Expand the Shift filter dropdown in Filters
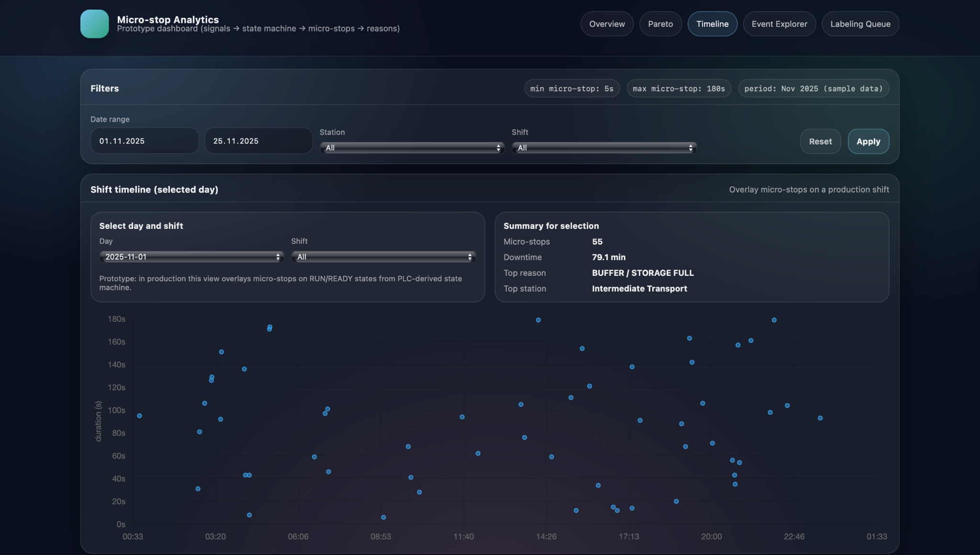The height and width of the screenshot is (555, 980). click(x=603, y=148)
